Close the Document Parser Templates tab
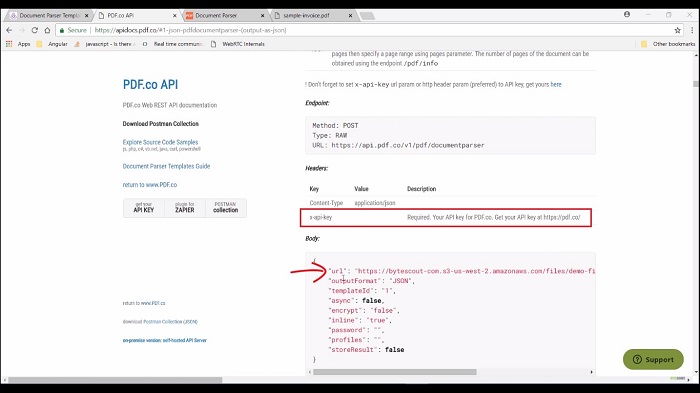The height and width of the screenshot is (393, 700). pos(87,15)
